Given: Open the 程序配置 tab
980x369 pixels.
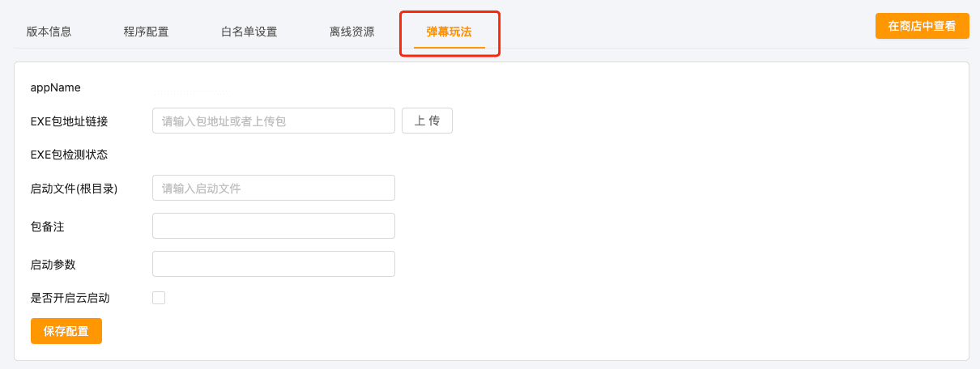Looking at the screenshot, I should (x=146, y=32).
